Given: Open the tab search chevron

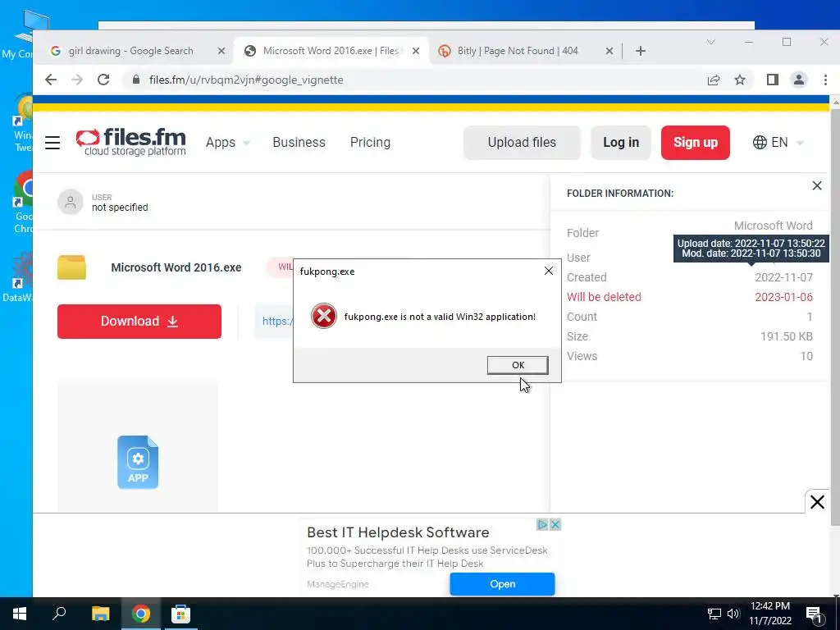Looking at the screenshot, I should pyautogui.click(x=711, y=42).
